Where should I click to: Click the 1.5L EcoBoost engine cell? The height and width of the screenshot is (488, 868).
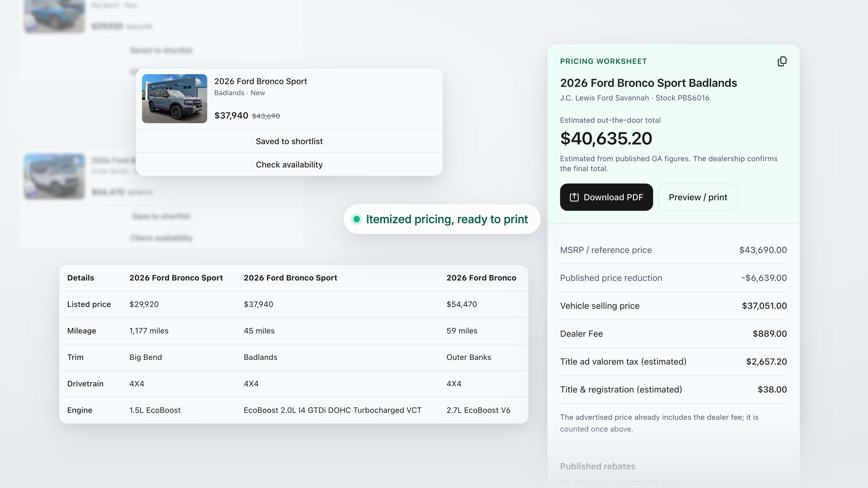tap(155, 410)
